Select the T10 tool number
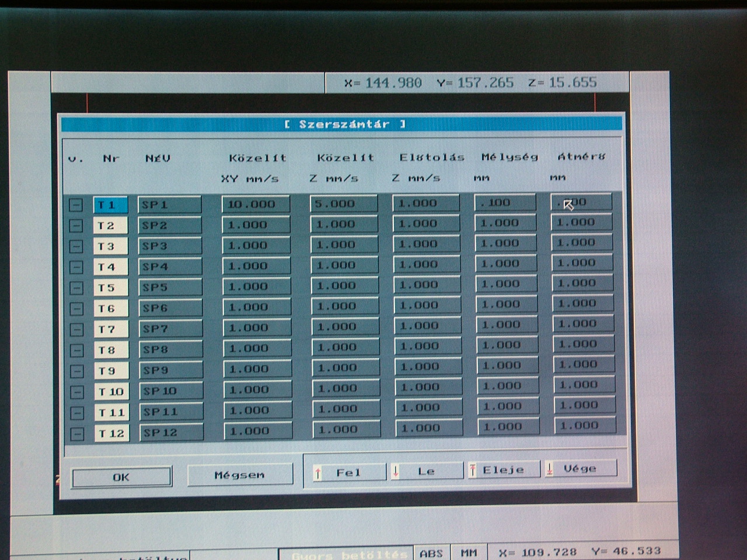 pos(111,391)
